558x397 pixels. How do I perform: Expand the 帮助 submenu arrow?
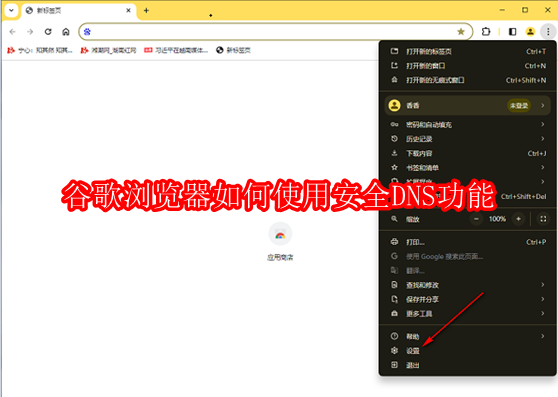pyautogui.click(x=543, y=336)
